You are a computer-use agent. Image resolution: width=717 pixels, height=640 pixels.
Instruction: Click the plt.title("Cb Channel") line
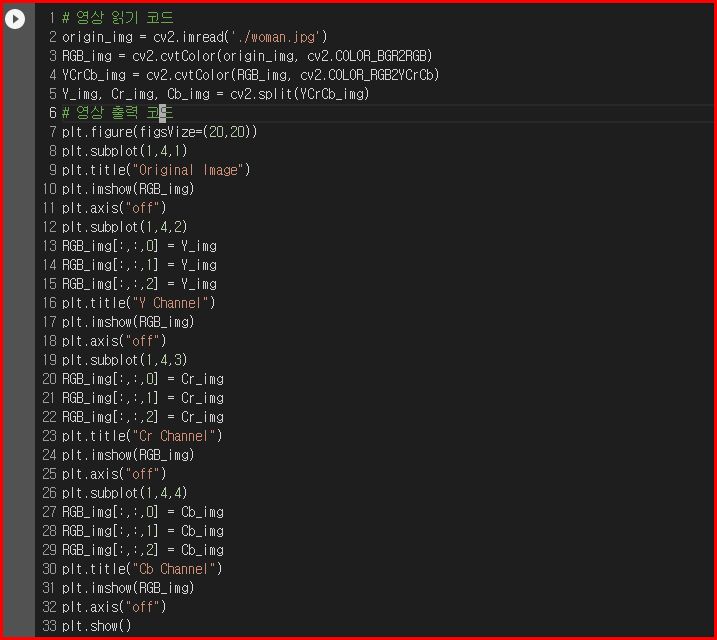(x=142, y=569)
